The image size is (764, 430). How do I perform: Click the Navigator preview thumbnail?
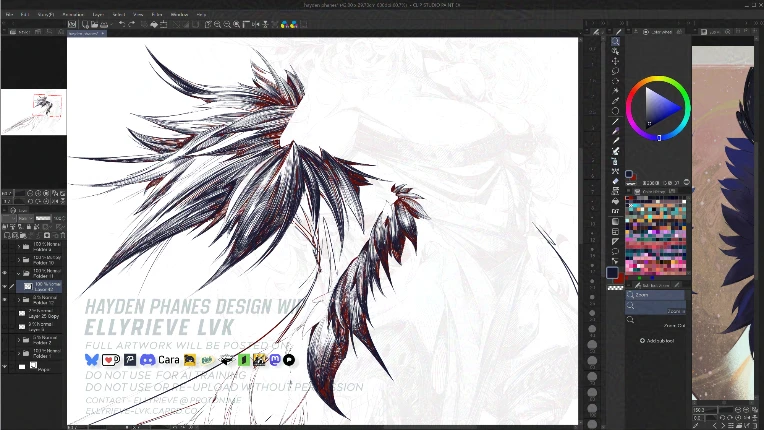(x=33, y=112)
